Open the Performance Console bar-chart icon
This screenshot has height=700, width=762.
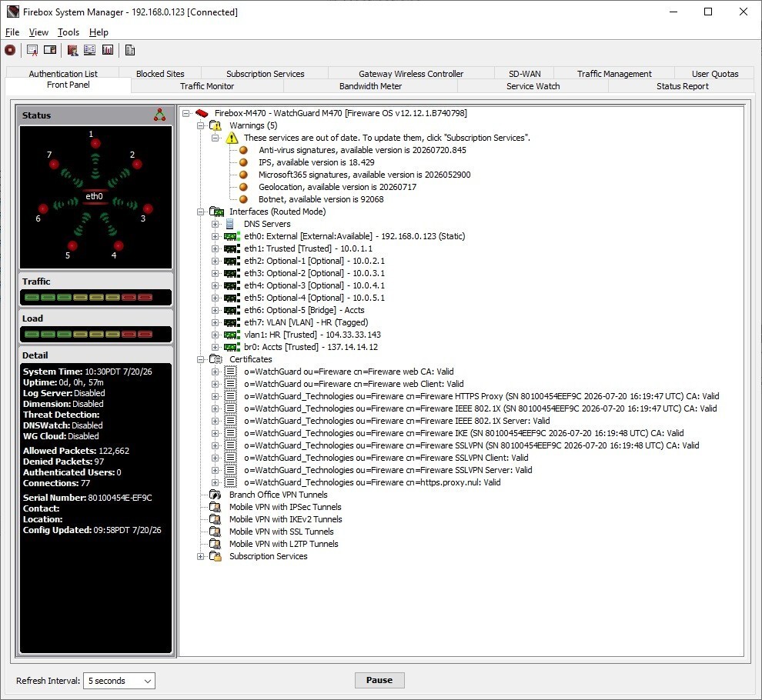pos(108,50)
